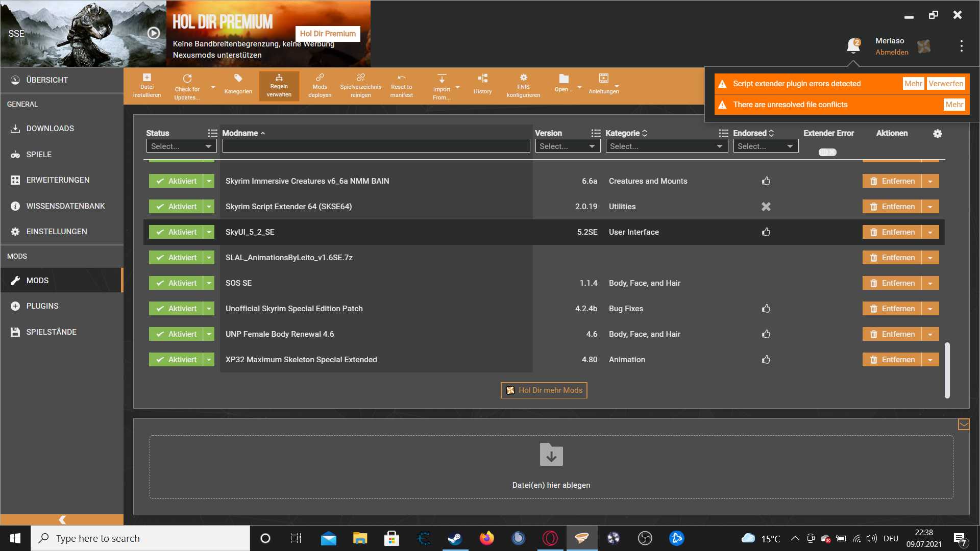The height and width of the screenshot is (551, 980).
Task: Toggle Aktiviert for SLAL_AnimationsByLeito
Action: point(176,258)
